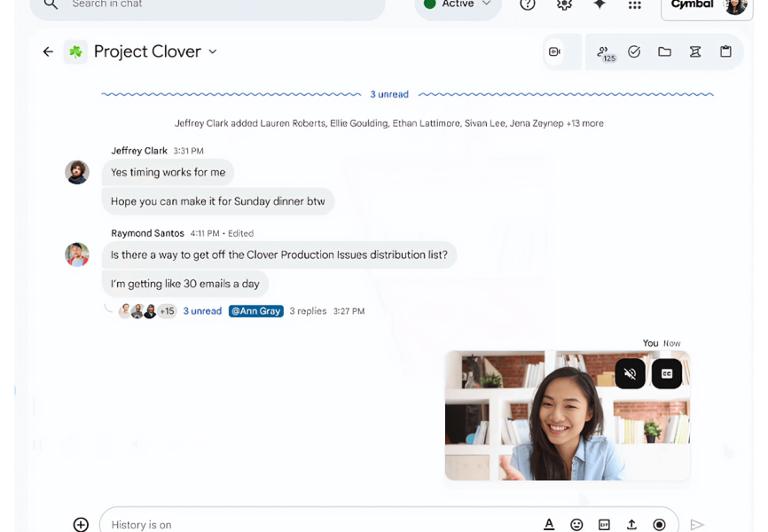The image size is (768, 532).
Task: Start a video meeting in the space
Action: coord(554,51)
